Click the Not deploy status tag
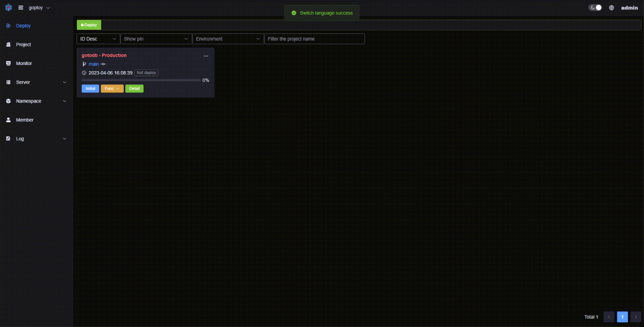 click(x=146, y=73)
